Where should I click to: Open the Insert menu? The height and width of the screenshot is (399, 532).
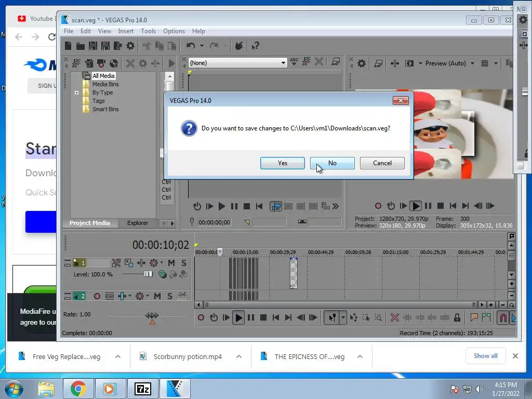click(x=126, y=31)
